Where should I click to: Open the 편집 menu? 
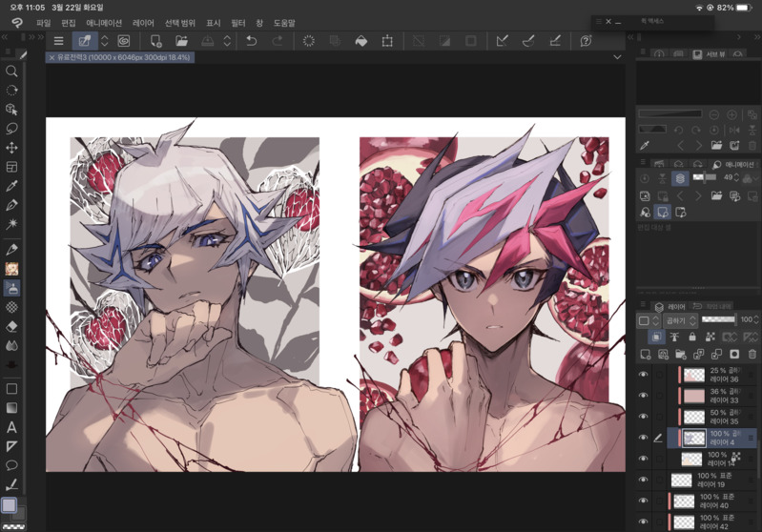(69, 23)
